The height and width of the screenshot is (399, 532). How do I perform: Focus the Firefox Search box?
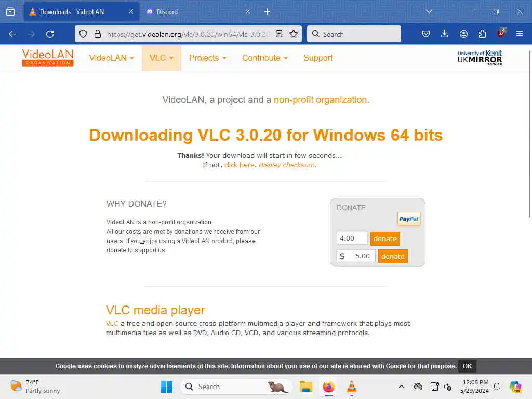point(354,34)
